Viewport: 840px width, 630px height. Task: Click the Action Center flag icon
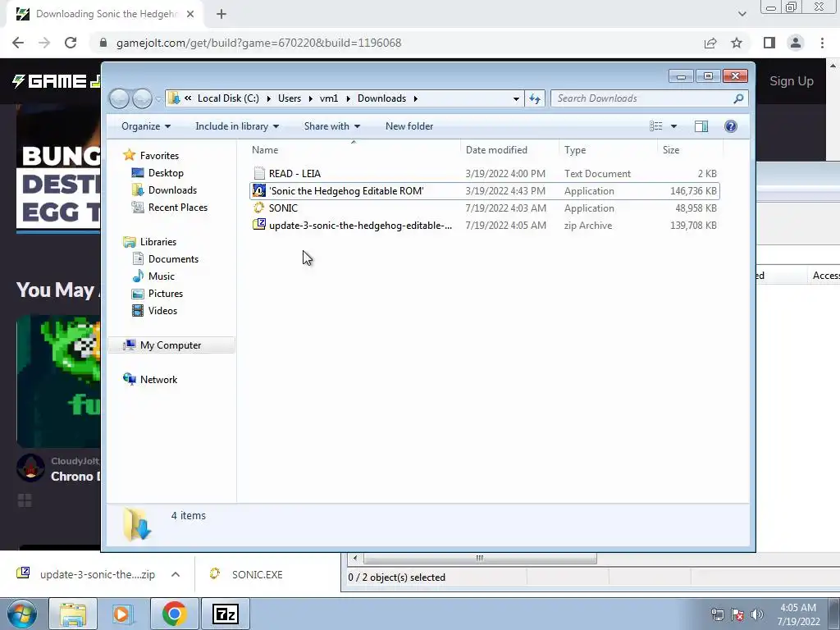[737, 614]
